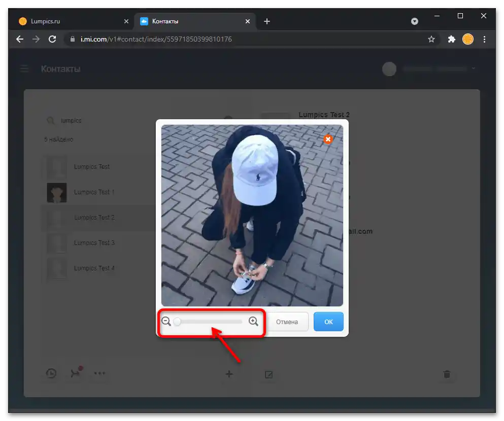
Task: Switch to the Контакты tab
Action: pyautogui.click(x=197, y=21)
